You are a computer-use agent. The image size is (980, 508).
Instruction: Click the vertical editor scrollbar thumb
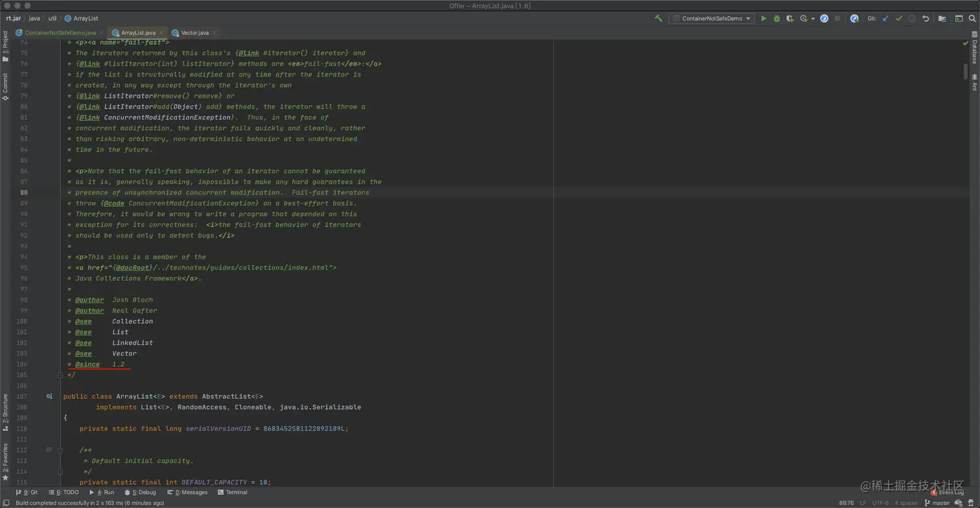(x=965, y=72)
